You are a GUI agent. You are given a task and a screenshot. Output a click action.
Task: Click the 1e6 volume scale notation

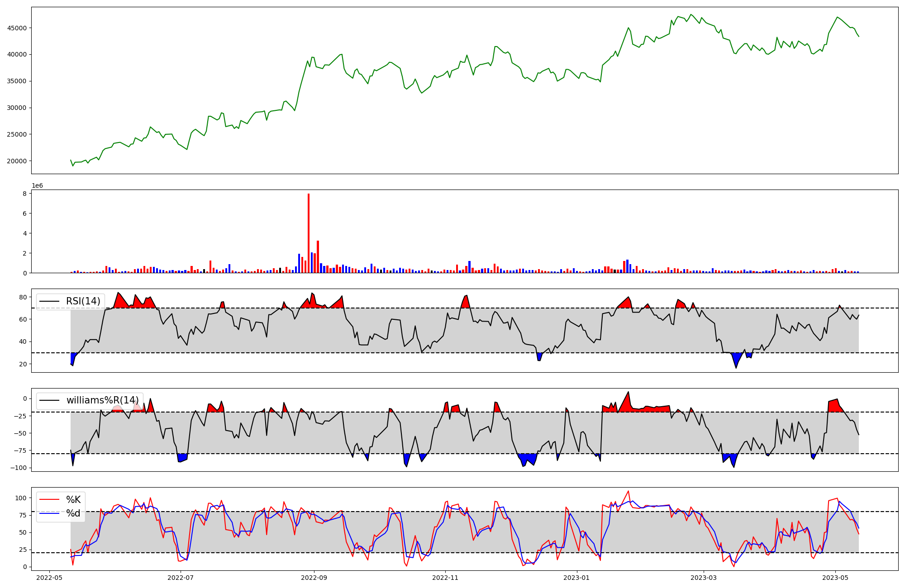pos(37,186)
